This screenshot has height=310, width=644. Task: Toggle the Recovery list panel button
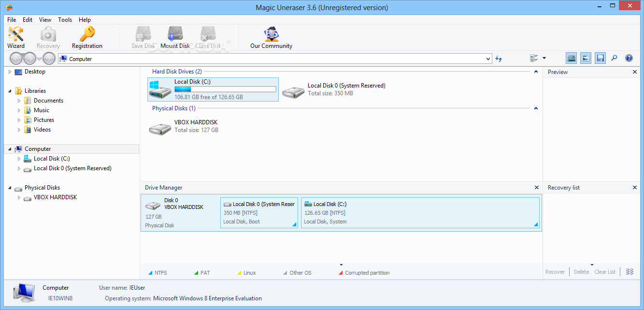point(601,58)
